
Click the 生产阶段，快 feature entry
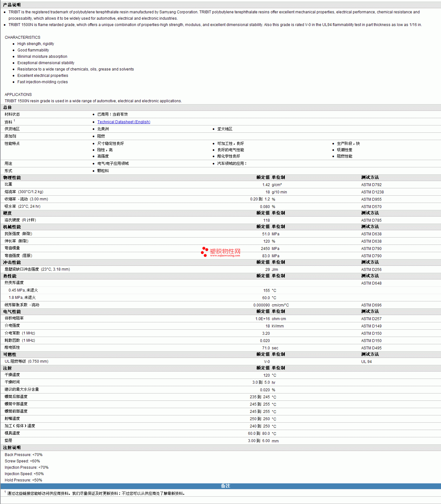348,144
